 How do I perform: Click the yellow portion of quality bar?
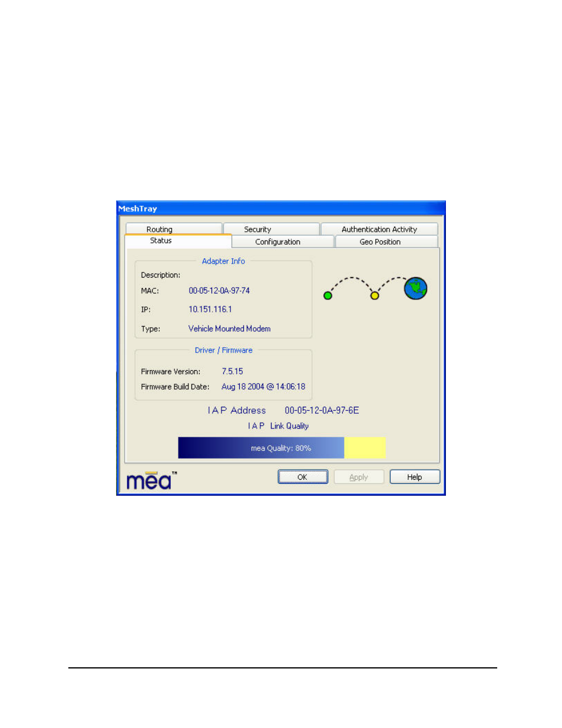coord(365,448)
